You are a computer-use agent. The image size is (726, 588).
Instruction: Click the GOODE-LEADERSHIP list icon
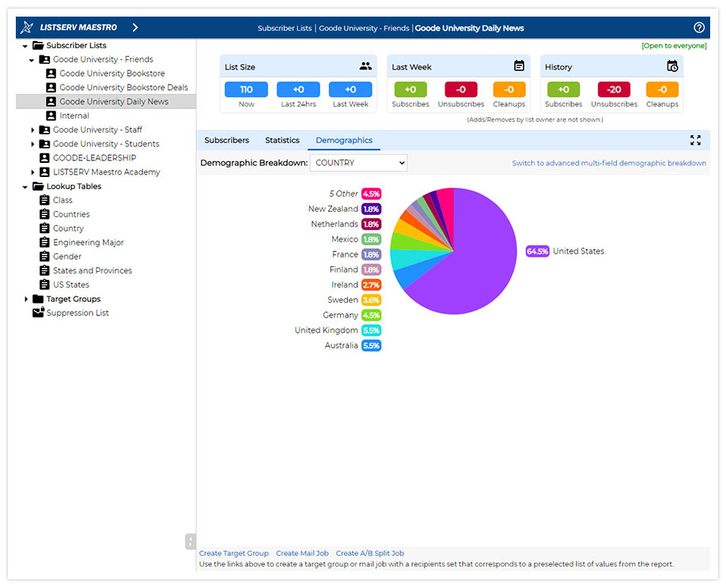click(x=44, y=158)
